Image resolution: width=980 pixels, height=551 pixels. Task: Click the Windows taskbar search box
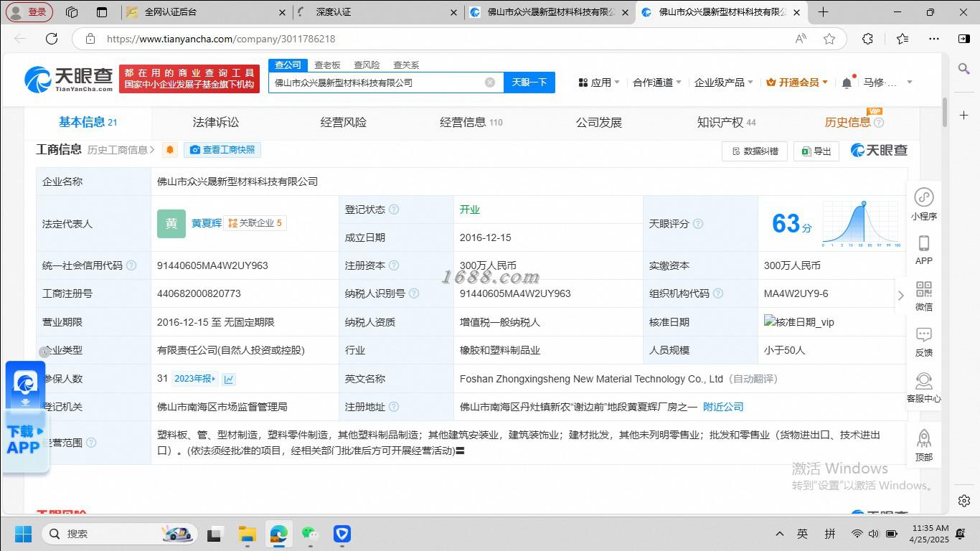[120, 533]
